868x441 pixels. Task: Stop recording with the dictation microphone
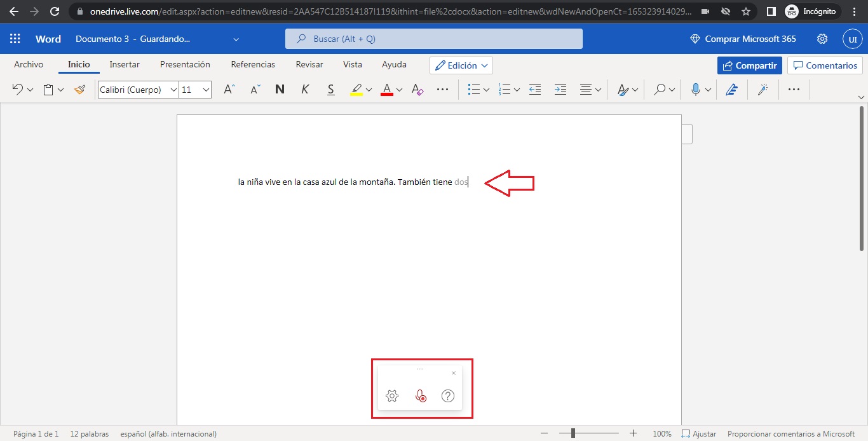point(421,395)
